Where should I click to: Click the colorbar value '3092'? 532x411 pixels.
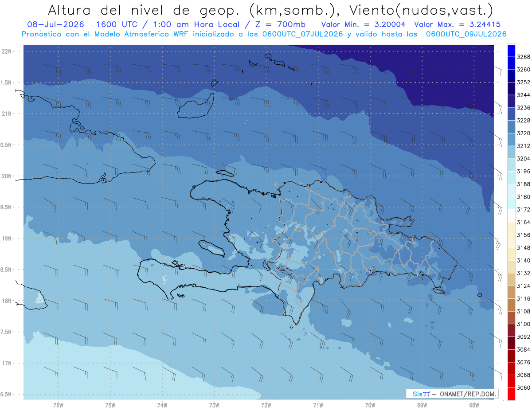point(524,337)
